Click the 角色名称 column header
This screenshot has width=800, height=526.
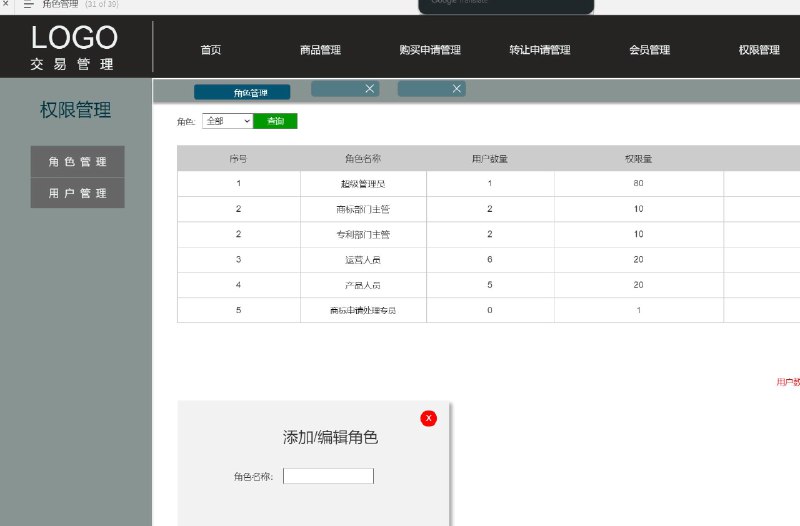pyautogui.click(x=363, y=159)
